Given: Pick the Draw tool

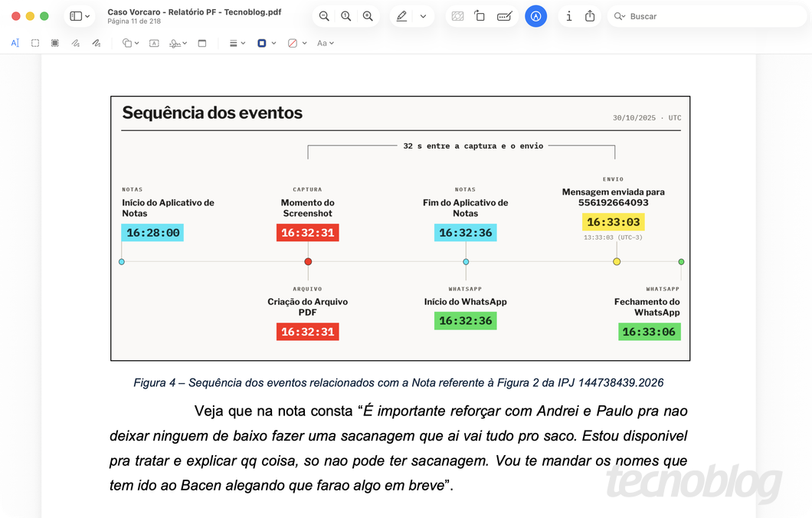Looking at the screenshot, I should (x=97, y=43).
